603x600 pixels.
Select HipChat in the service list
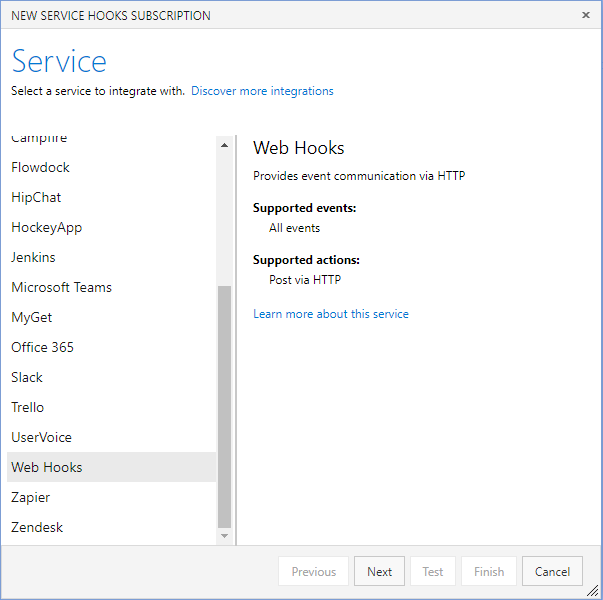tap(112, 197)
